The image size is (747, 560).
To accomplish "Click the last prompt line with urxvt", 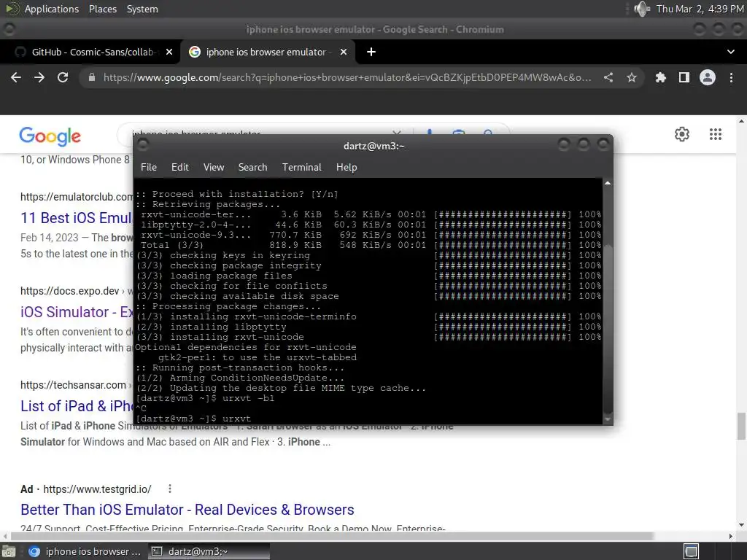I will (193, 419).
